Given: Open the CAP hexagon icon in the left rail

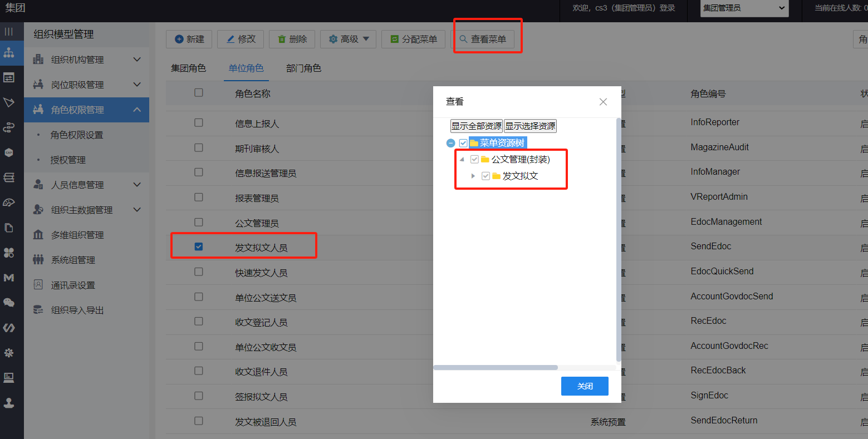Looking at the screenshot, I should (9, 152).
